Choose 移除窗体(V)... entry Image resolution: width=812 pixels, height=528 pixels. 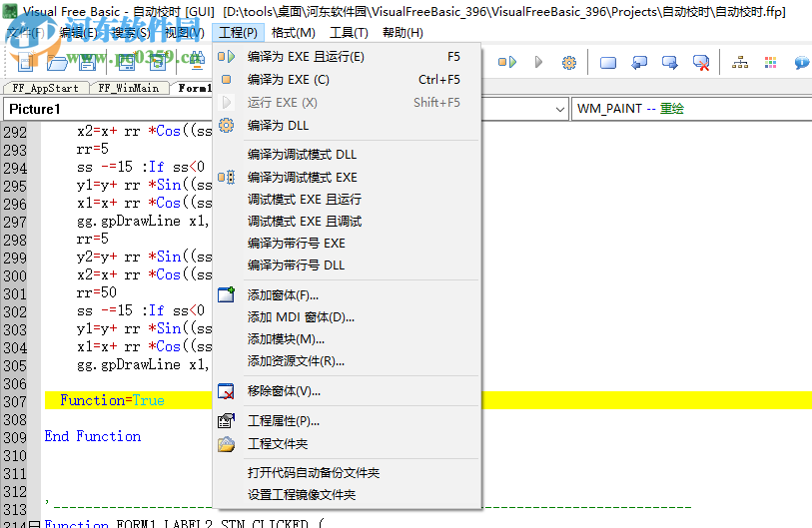(x=347, y=391)
